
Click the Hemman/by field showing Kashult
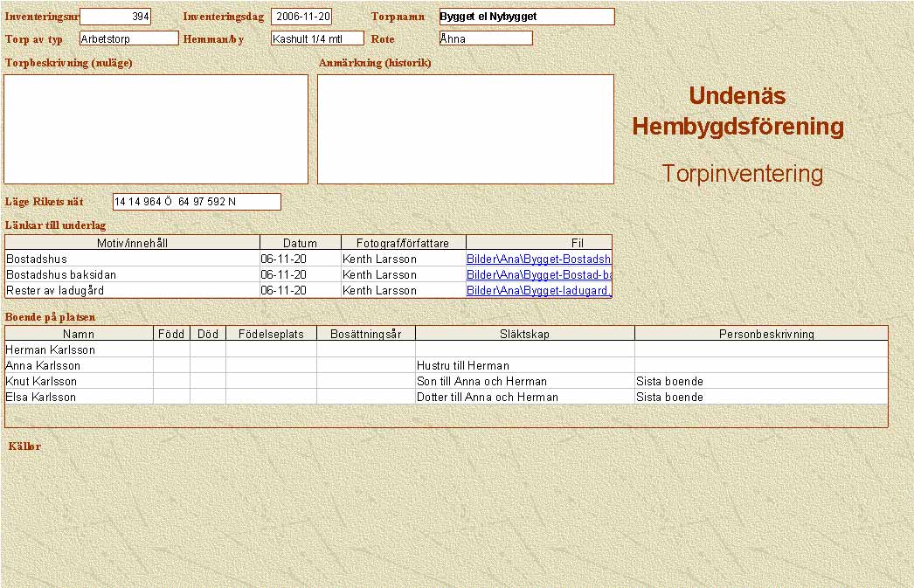click(x=316, y=38)
